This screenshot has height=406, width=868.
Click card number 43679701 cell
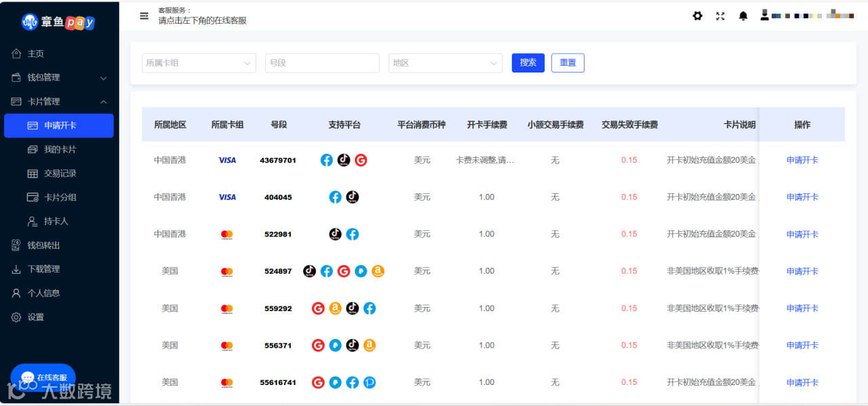pos(278,161)
